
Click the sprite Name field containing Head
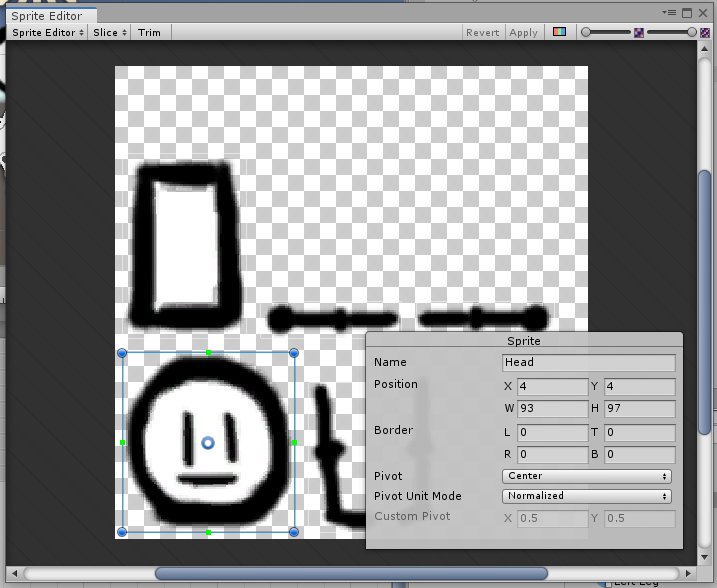[x=589, y=362]
